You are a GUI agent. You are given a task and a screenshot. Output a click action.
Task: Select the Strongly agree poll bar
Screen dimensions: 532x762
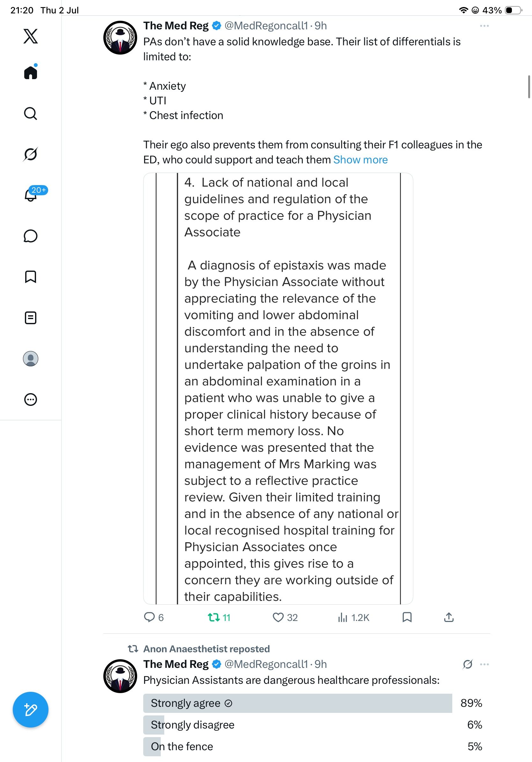coord(298,703)
